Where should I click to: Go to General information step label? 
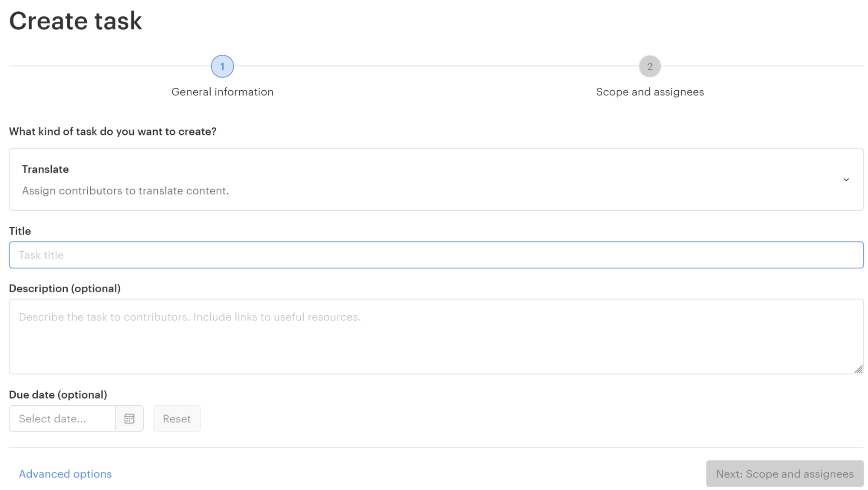pyautogui.click(x=222, y=92)
